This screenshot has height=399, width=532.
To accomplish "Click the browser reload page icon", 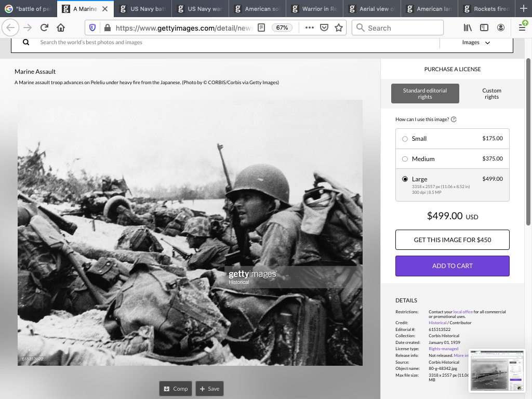I will tap(44, 28).
